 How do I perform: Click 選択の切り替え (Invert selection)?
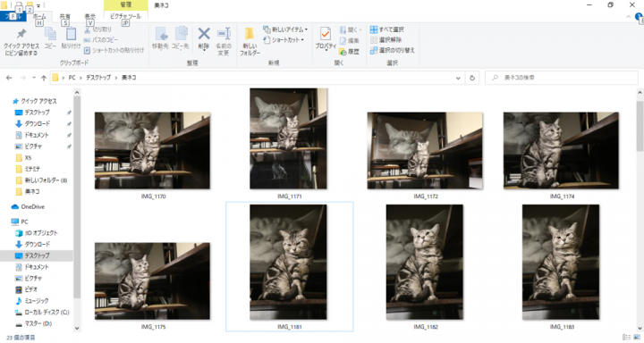click(x=393, y=50)
